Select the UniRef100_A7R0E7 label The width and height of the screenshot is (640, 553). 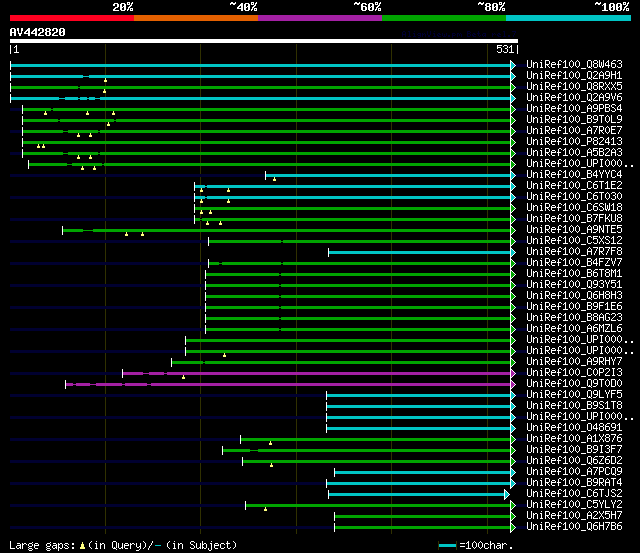click(x=574, y=131)
